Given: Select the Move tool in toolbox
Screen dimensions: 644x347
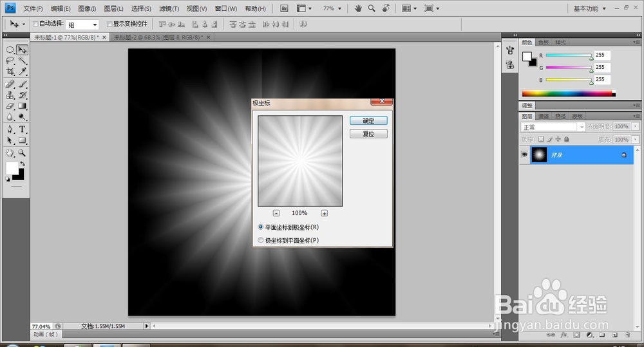Looking at the screenshot, I should (x=22, y=50).
